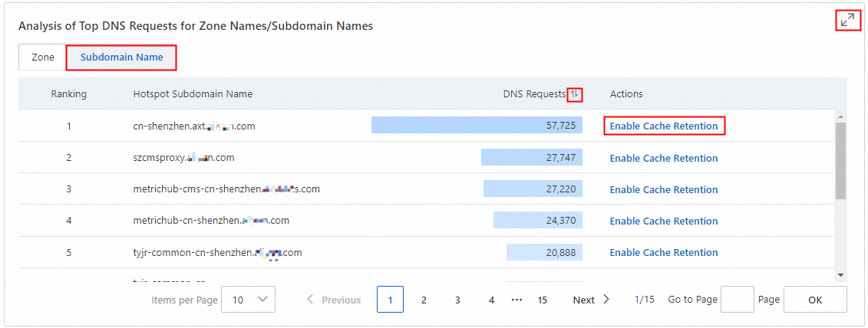This screenshot has height=328, width=868.
Task: Click the disabled Previous page button
Action: click(x=334, y=300)
